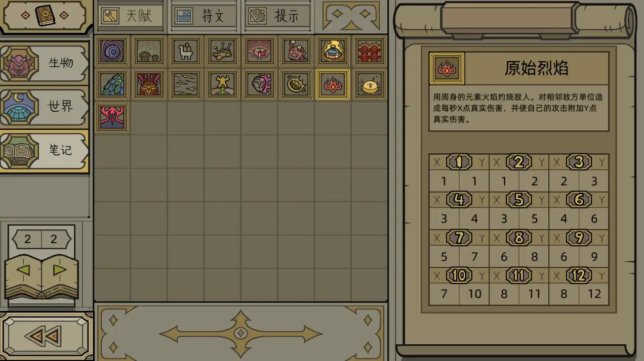The height and width of the screenshot is (361, 644).
Task: Select the pink and navy demon icon
Action: click(x=112, y=117)
